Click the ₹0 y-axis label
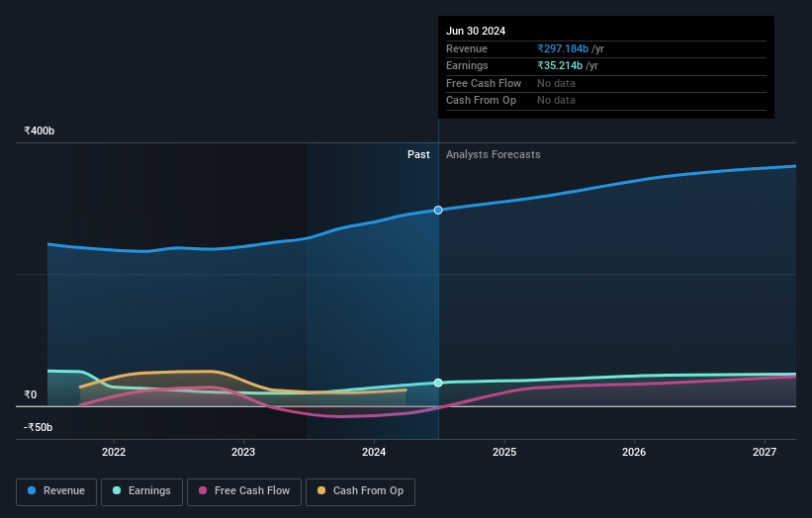 31,394
